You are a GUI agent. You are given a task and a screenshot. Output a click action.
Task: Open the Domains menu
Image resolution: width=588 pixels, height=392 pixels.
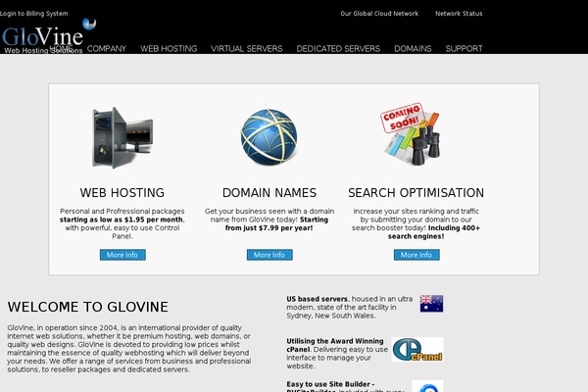click(413, 49)
